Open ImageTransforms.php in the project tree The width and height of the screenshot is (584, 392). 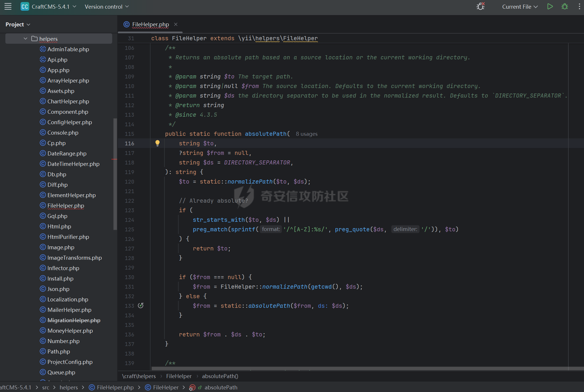point(74,258)
